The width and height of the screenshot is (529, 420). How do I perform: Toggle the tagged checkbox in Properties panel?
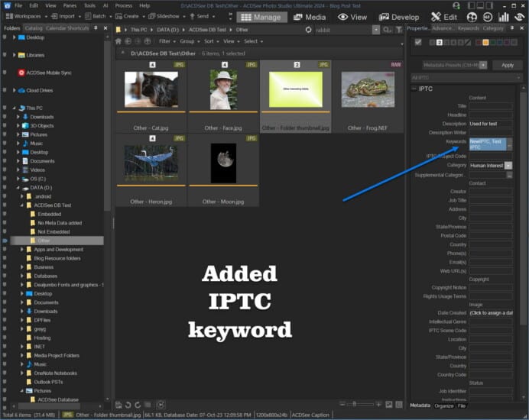(417, 42)
